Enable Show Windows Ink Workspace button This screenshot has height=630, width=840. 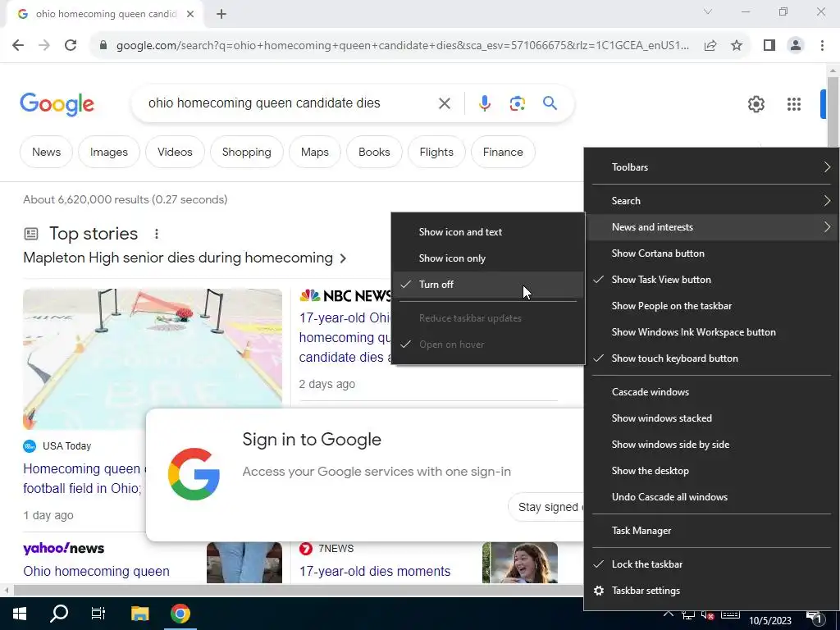coord(710,332)
